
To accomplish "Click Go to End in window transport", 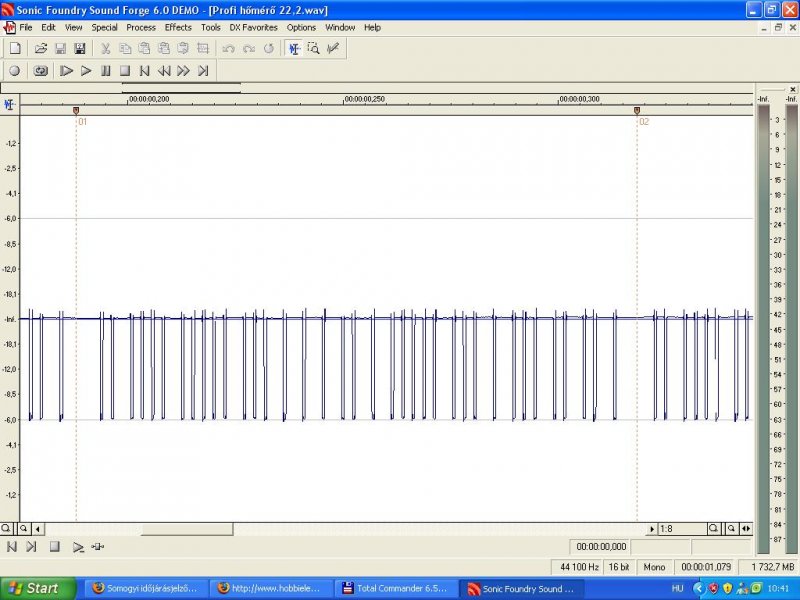I will click(x=32, y=547).
